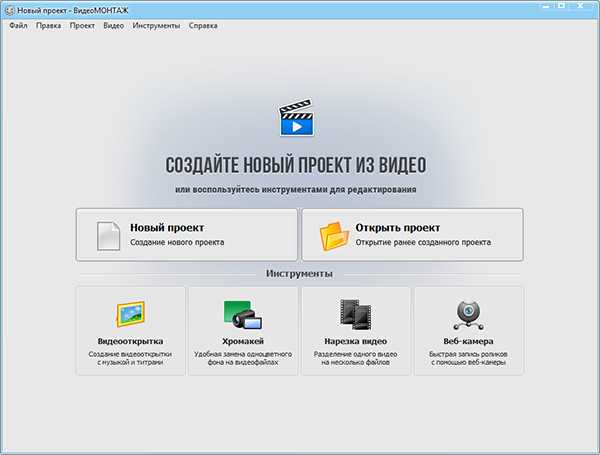This screenshot has width=600, height=455.
Task: Select the Новый проект title text
Action: click(x=167, y=228)
